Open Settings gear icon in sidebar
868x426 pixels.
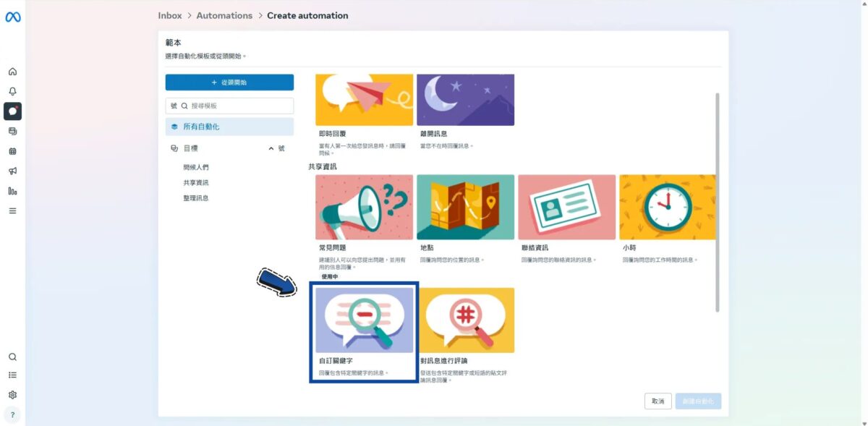point(12,395)
